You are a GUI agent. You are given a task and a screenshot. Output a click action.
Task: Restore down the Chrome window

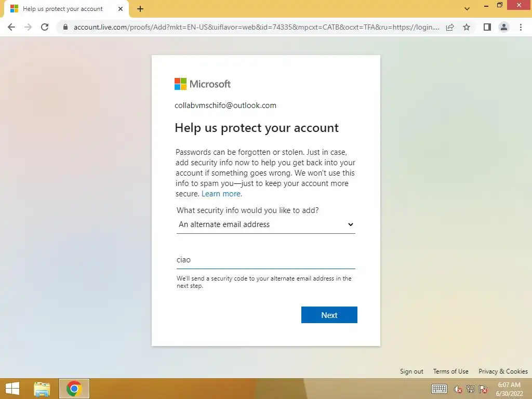click(x=499, y=5)
